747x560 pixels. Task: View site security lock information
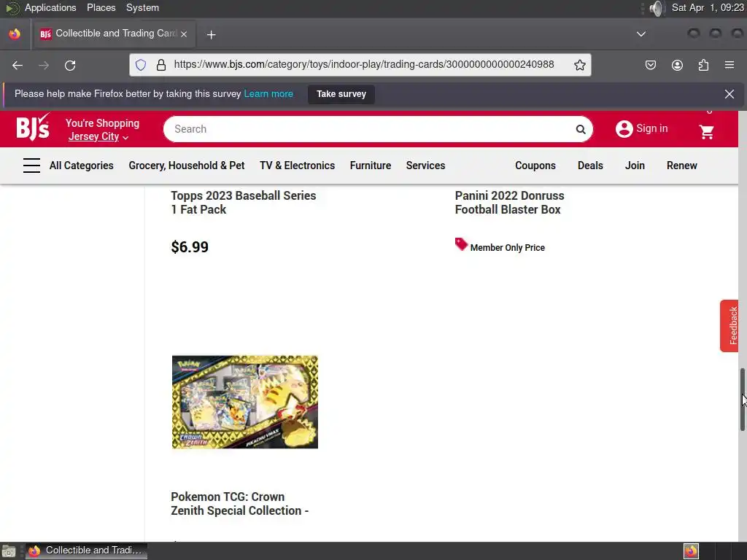pyautogui.click(x=161, y=65)
